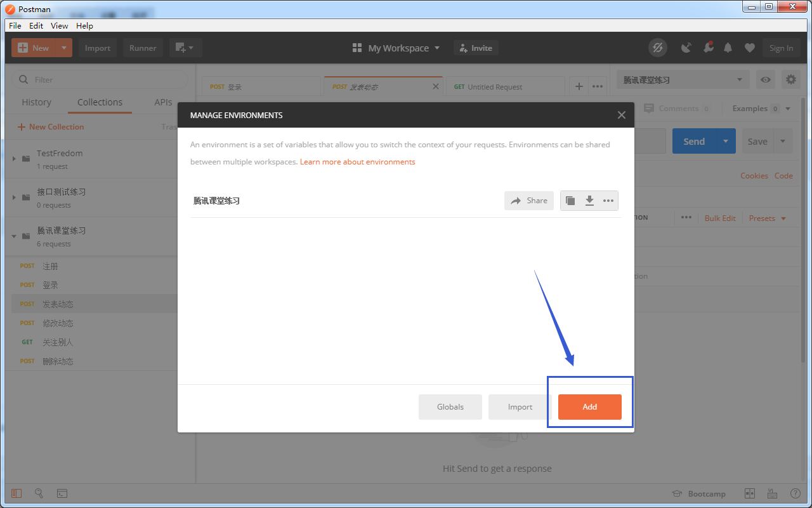Share the 腾讯课堂练习 environment
The image size is (812, 508).
(529, 201)
